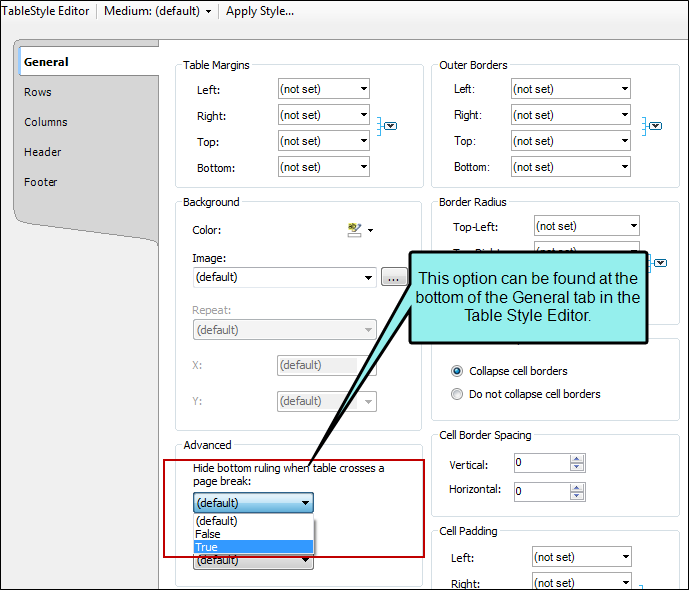Open the Background color picker icon

(354, 229)
